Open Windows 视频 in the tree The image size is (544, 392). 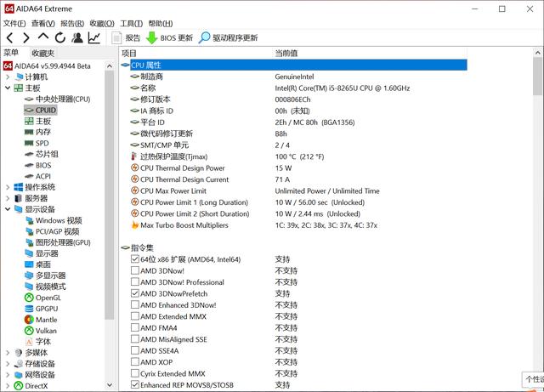59,220
